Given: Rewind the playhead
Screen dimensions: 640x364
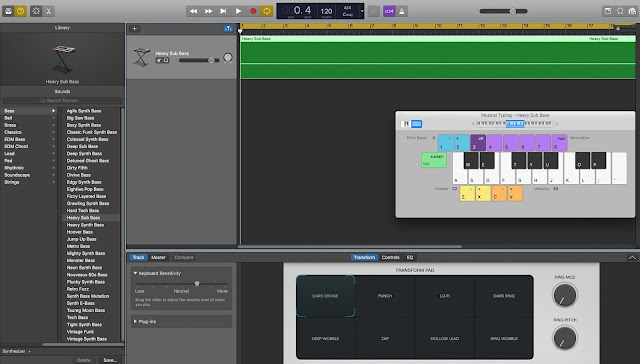Looking at the screenshot, I should (x=193, y=11).
